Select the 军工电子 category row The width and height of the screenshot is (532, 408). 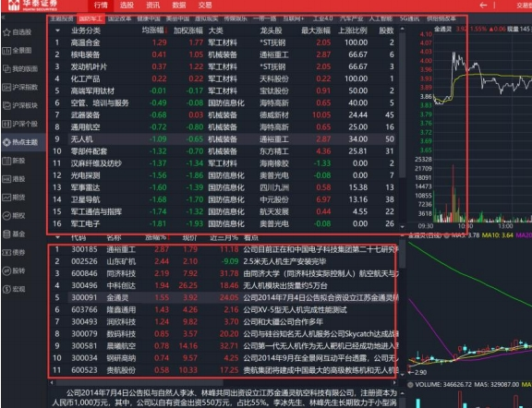click(x=224, y=223)
